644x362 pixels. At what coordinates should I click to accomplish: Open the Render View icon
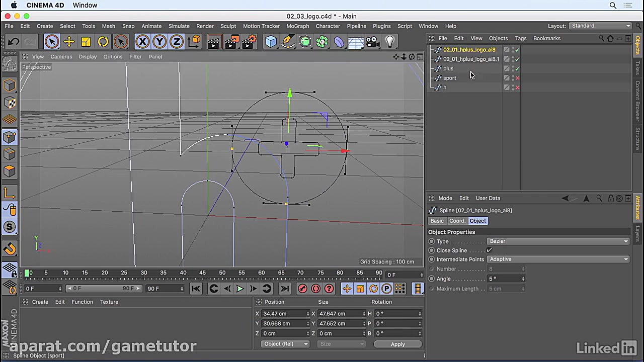point(214,42)
